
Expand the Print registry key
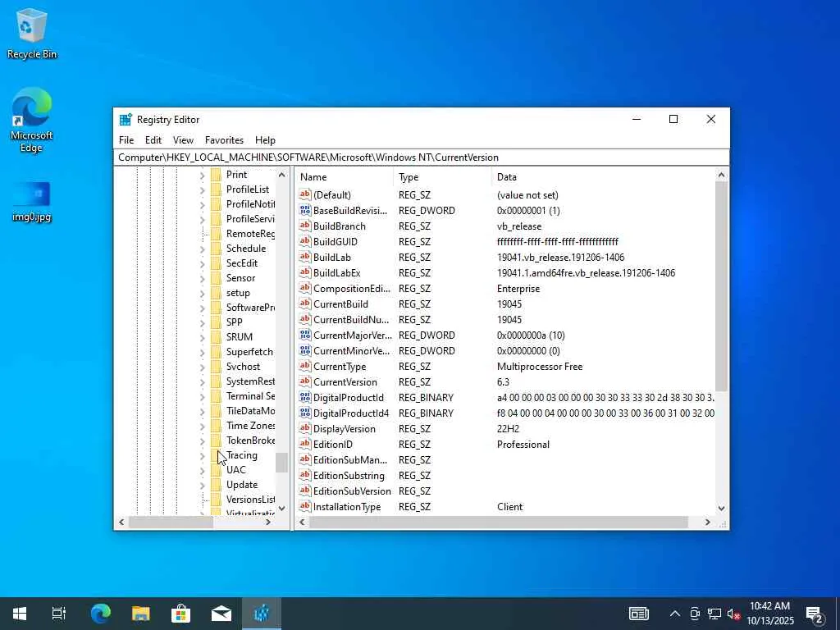tap(202, 176)
